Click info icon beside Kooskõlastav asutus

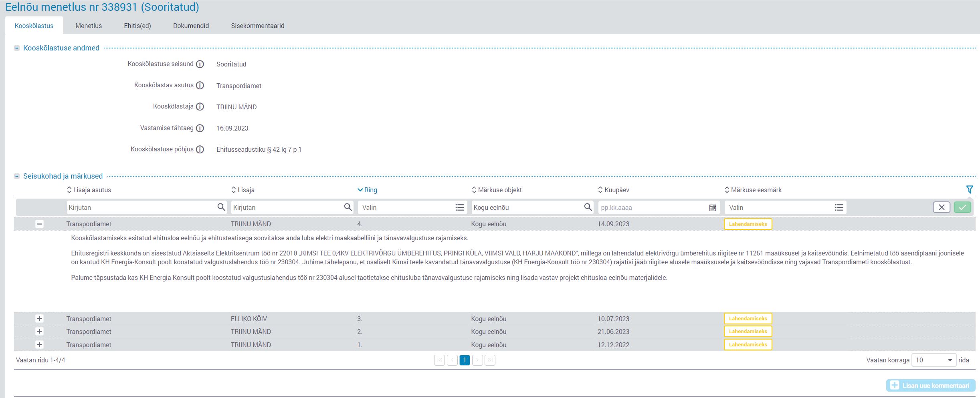tap(200, 85)
